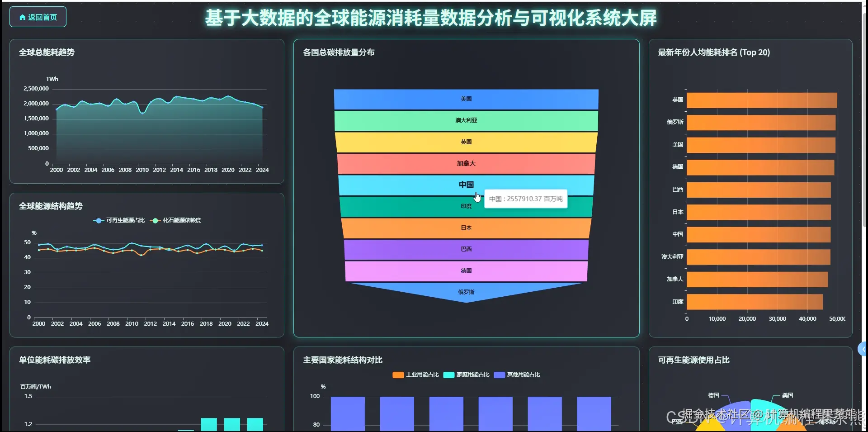Select the 美国 funnel segment
868x432 pixels.
(466, 99)
